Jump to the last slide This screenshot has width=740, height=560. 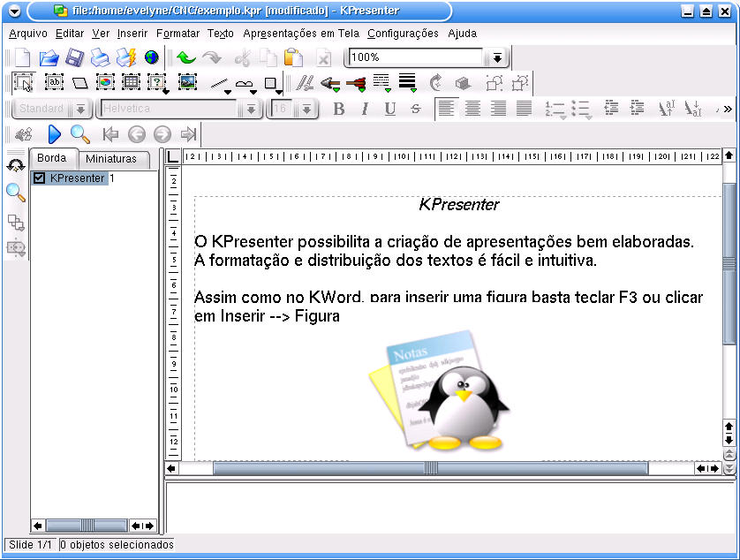(x=188, y=134)
